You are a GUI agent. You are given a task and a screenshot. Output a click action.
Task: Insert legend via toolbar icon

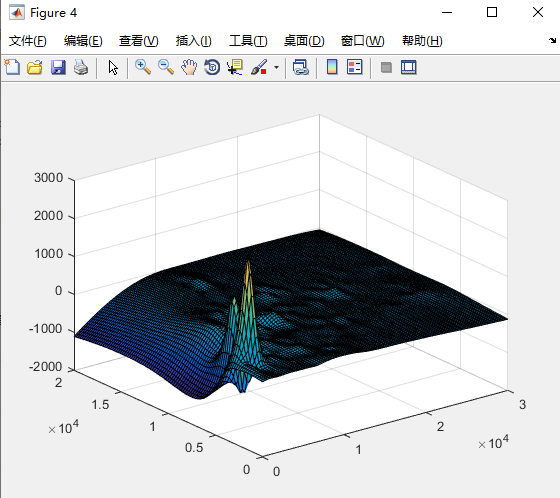tap(355, 67)
